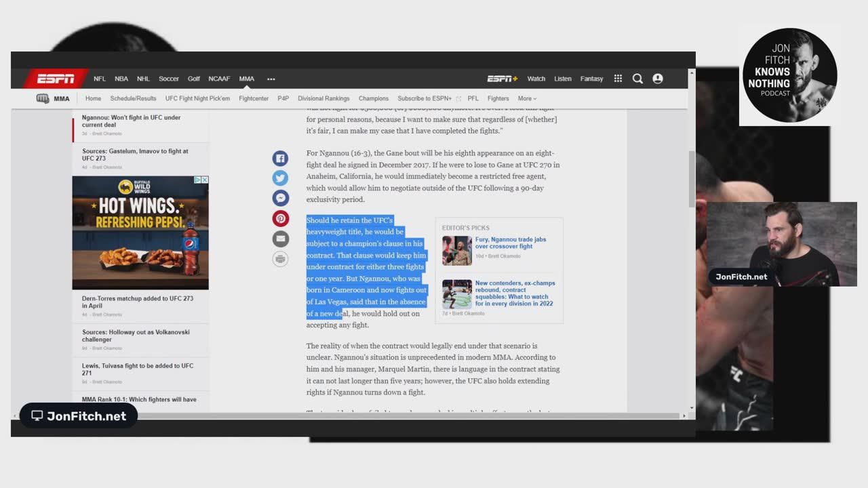Open the NHL menu
868x488 pixels.
pos(143,79)
